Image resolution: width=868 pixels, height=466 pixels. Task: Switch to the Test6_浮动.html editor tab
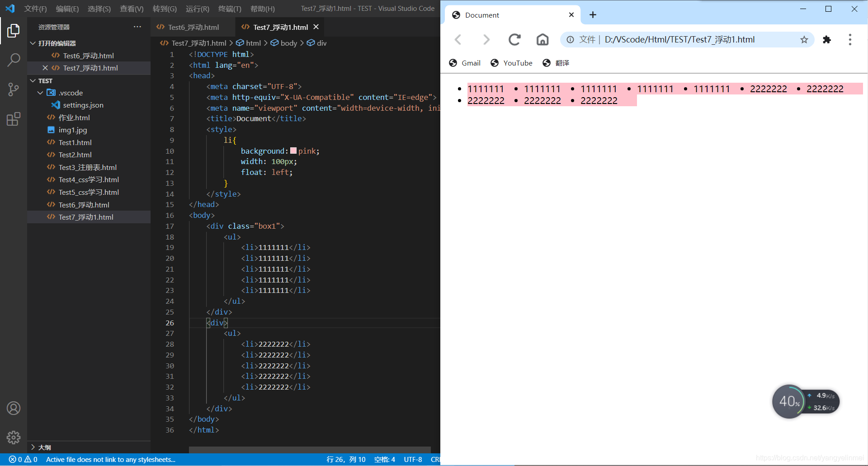[193, 27]
